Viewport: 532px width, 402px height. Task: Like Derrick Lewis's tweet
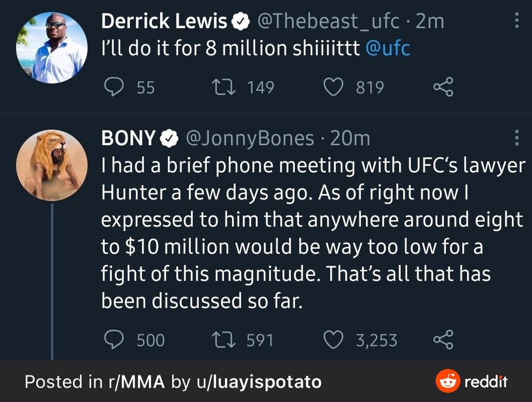[x=334, y=87]
